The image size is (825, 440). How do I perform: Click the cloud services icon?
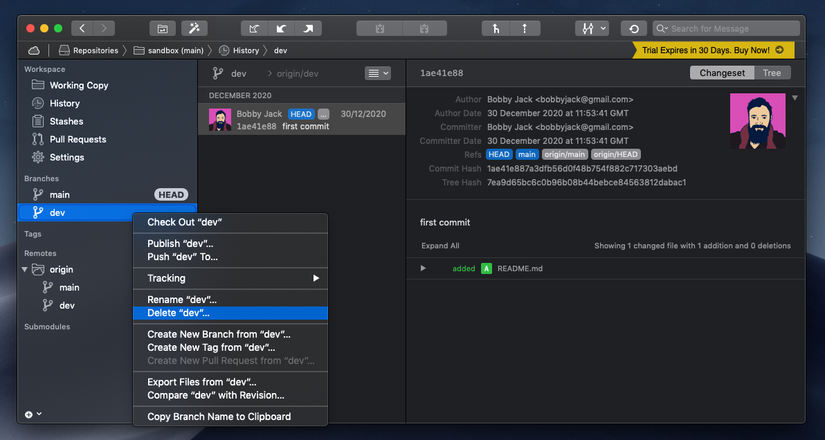(x=34, y=50)
